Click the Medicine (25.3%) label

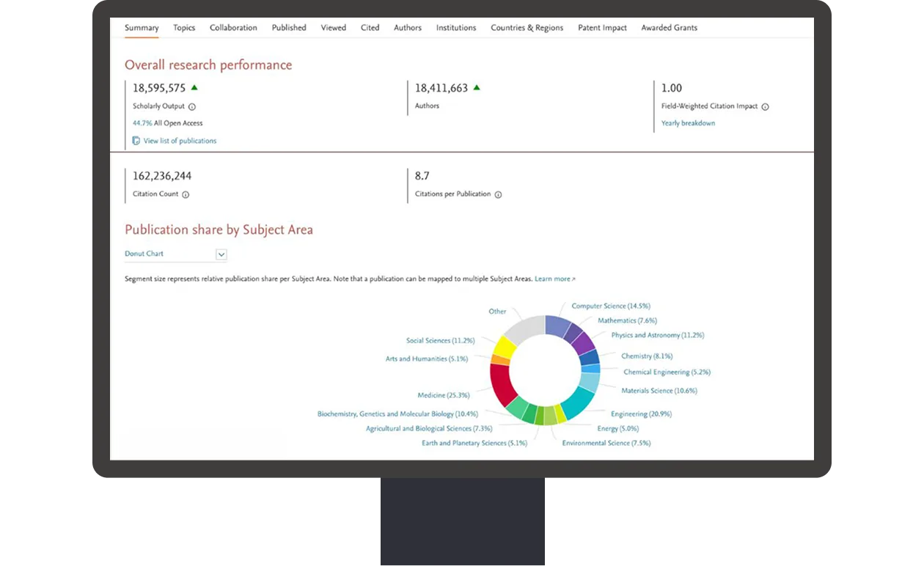tap(444, 395)
